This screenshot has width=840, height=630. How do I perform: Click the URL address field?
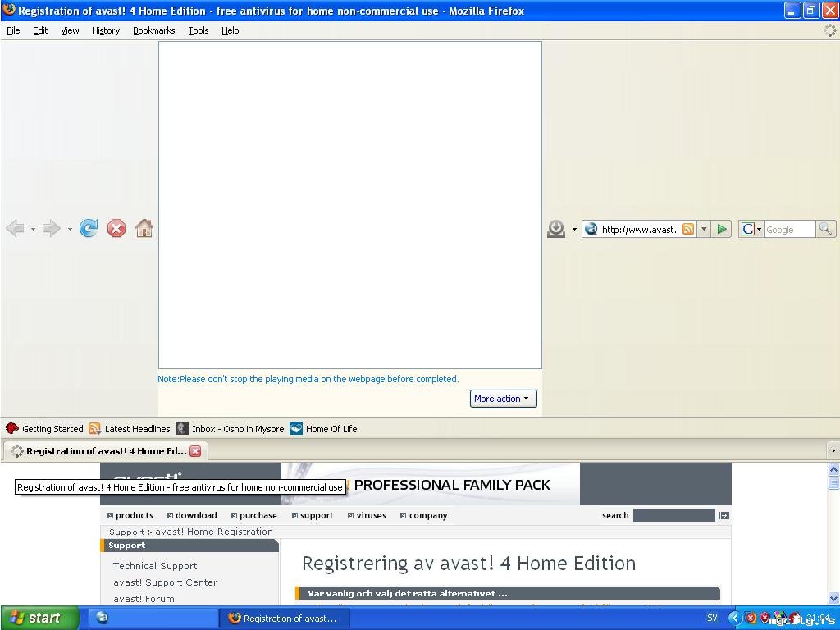click(x=640, y=230)
